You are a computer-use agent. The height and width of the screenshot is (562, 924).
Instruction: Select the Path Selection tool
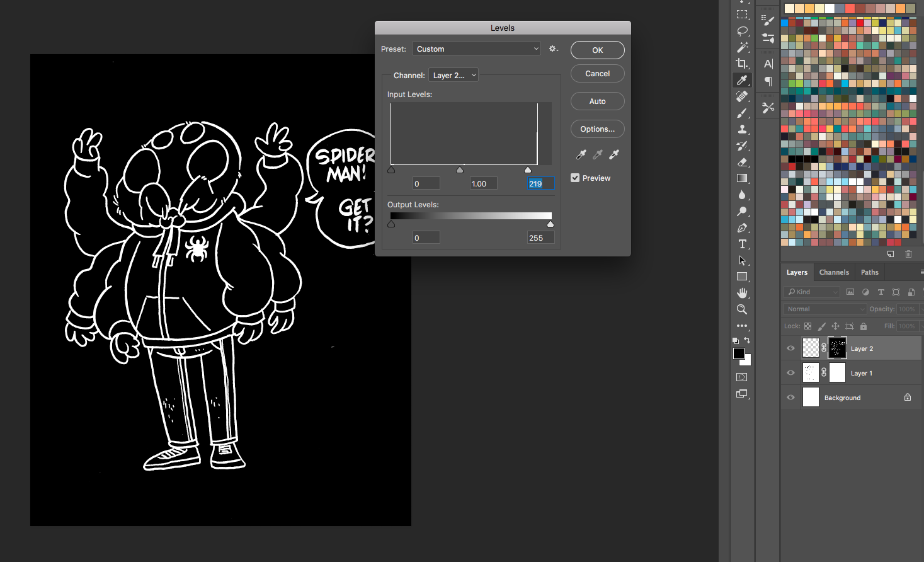742,260
